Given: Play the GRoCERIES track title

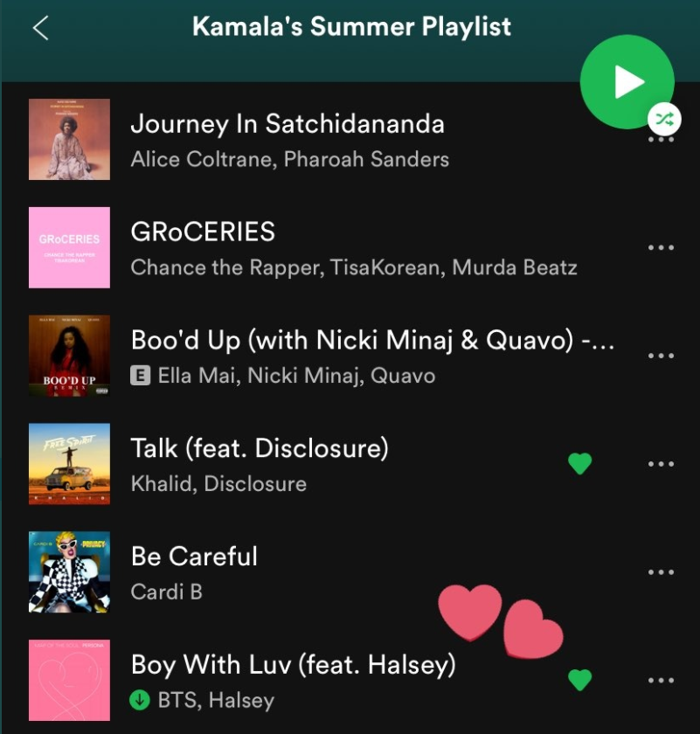Looking at the screenshot, I should 203,232.
